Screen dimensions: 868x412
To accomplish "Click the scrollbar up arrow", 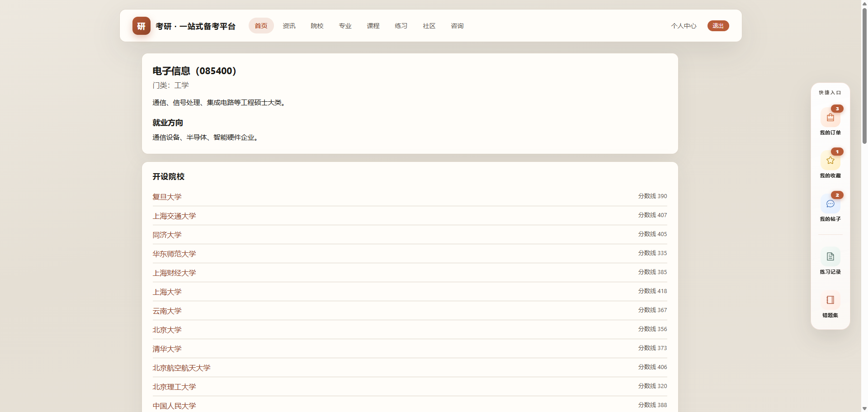I will coord(864,3).
